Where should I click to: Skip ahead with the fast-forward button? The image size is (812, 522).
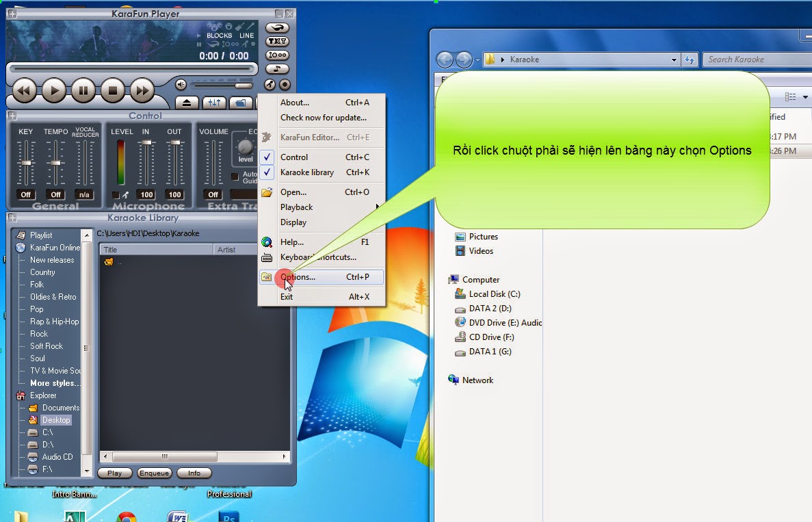click(x=142, y=90)
